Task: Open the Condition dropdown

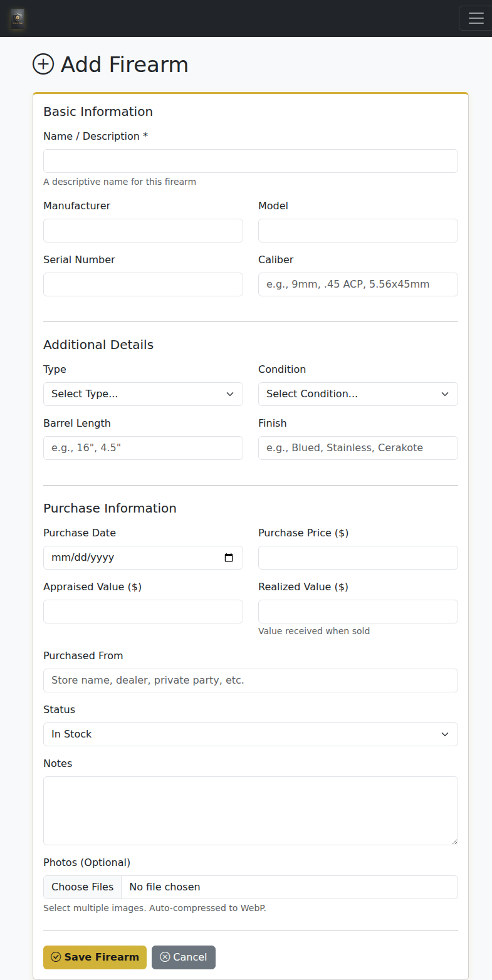Action: [x=357, y=394]
